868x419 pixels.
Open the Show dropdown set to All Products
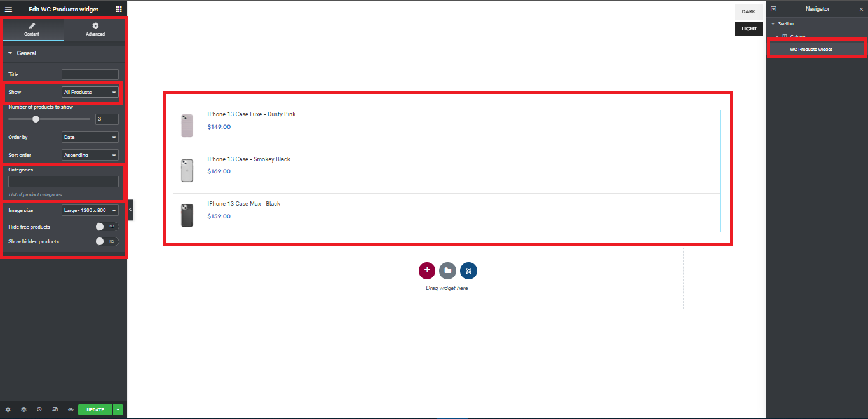90,92
